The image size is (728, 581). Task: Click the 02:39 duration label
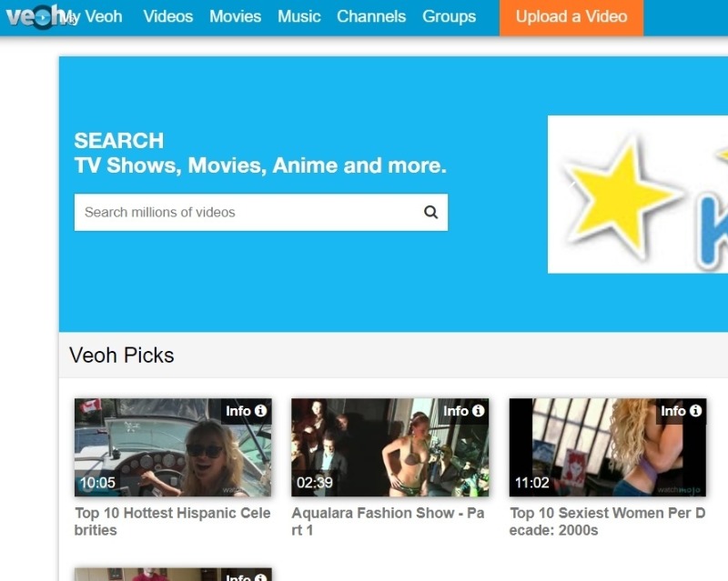pyautogui.click(x=315, y=483)
